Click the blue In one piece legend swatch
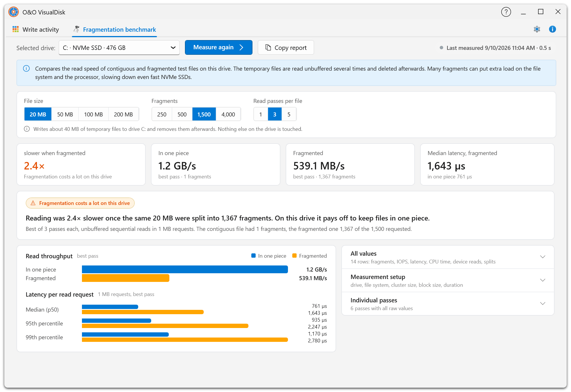The height and width of the screenshot is (392, 571). click(x=253, y=256)
